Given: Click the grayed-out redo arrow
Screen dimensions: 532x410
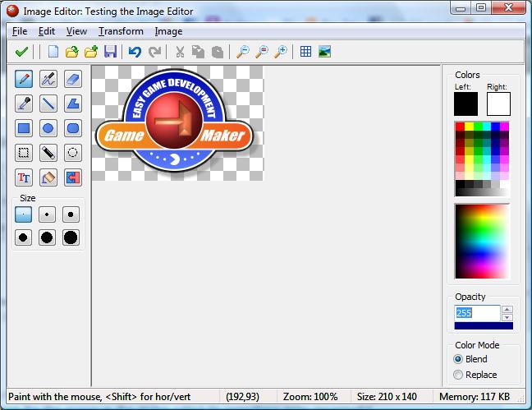Looking at the screenshot, I should point(154,52).
